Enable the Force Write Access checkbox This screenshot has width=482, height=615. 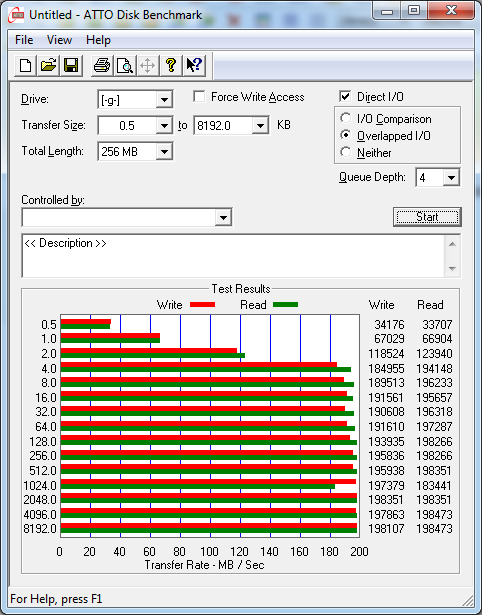[199, 96]
